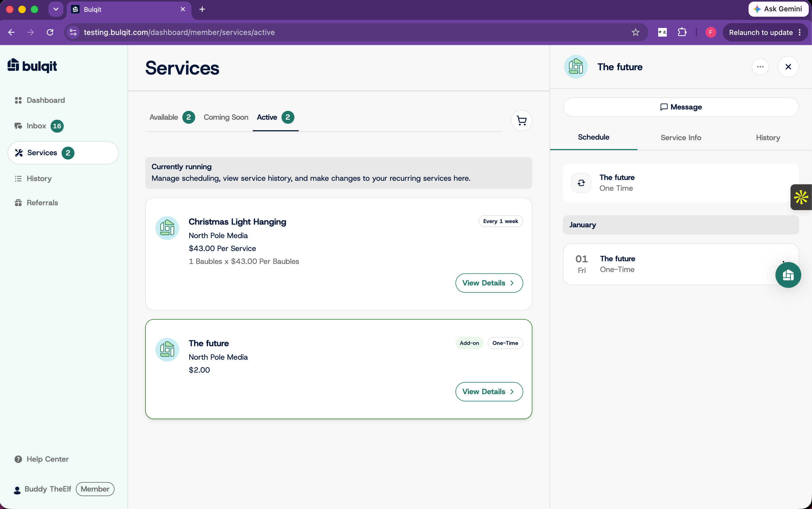Close The future details panel

(x=788, y=67)
